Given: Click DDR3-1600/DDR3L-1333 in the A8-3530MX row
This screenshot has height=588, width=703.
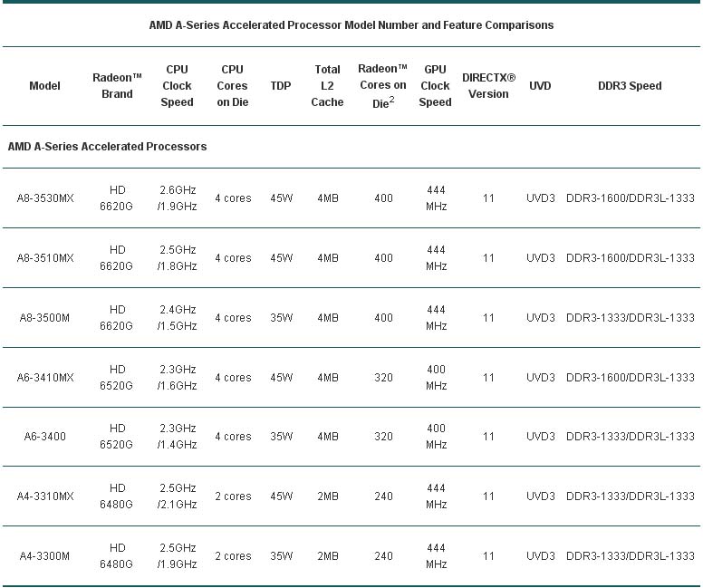Looking at the screenshot, I should click(631, 198).
